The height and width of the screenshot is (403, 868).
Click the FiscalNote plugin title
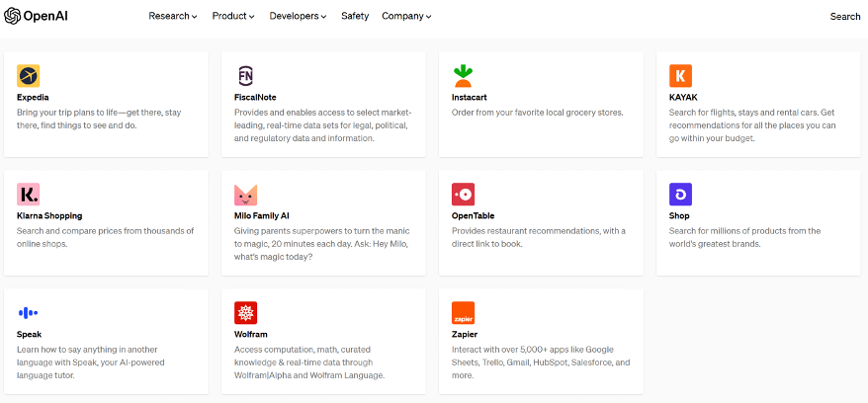tap(255, 98)
